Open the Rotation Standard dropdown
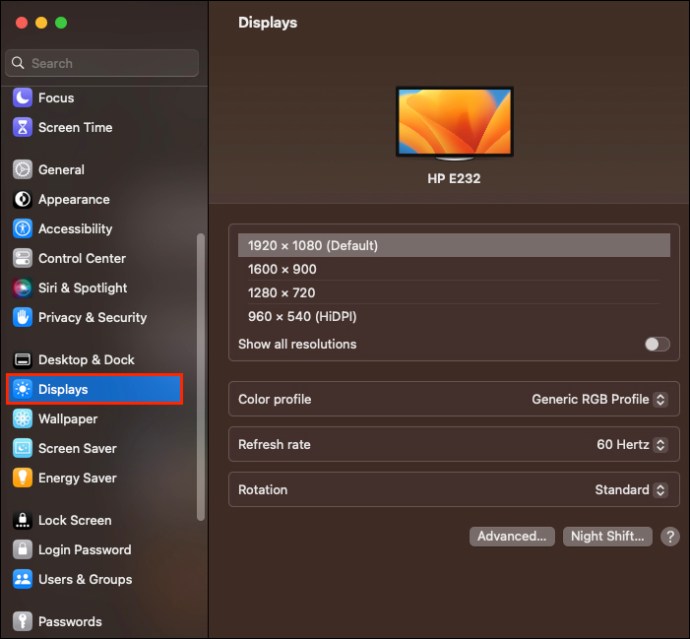The width and height of the screenshot is (690, 639). (x=631, y=490)
